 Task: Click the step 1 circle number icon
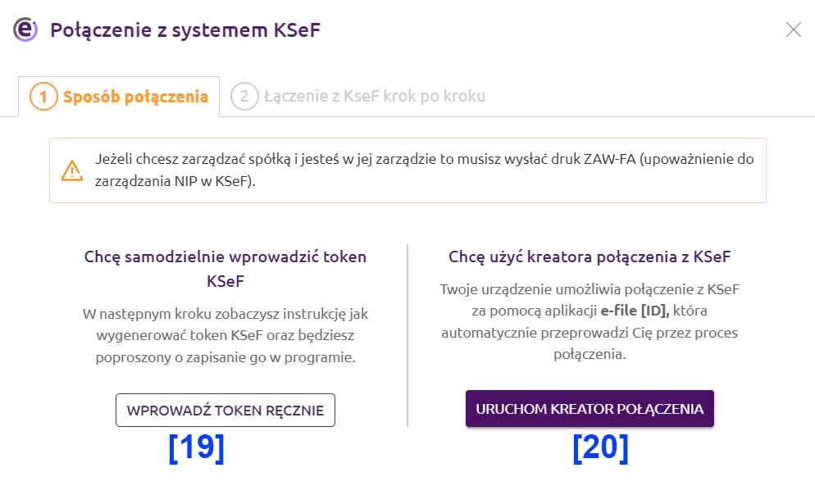click(43, 97)
